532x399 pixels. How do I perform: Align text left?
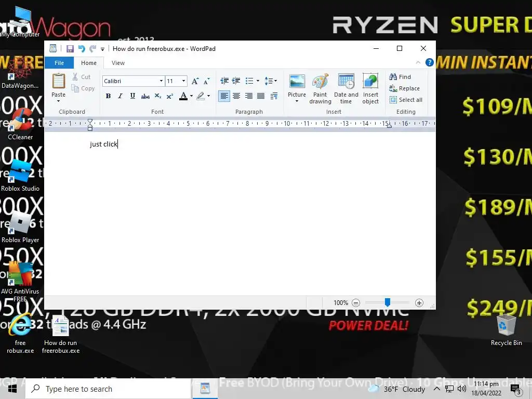224,96
